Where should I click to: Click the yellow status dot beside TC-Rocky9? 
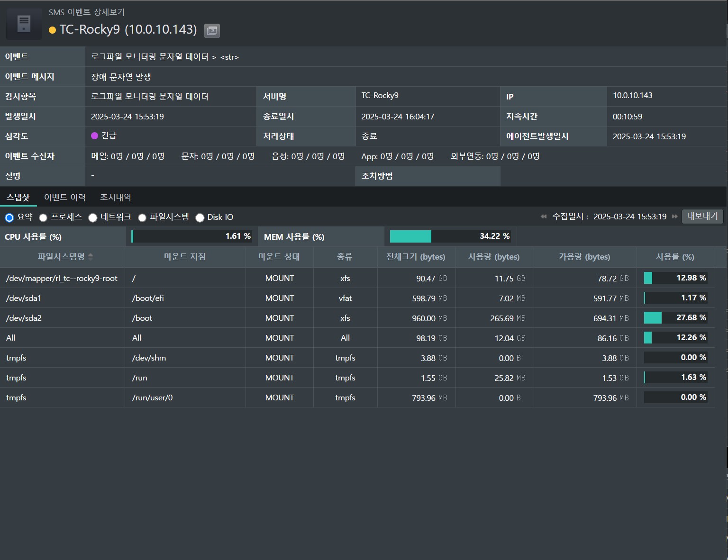[x=52, y=30]
